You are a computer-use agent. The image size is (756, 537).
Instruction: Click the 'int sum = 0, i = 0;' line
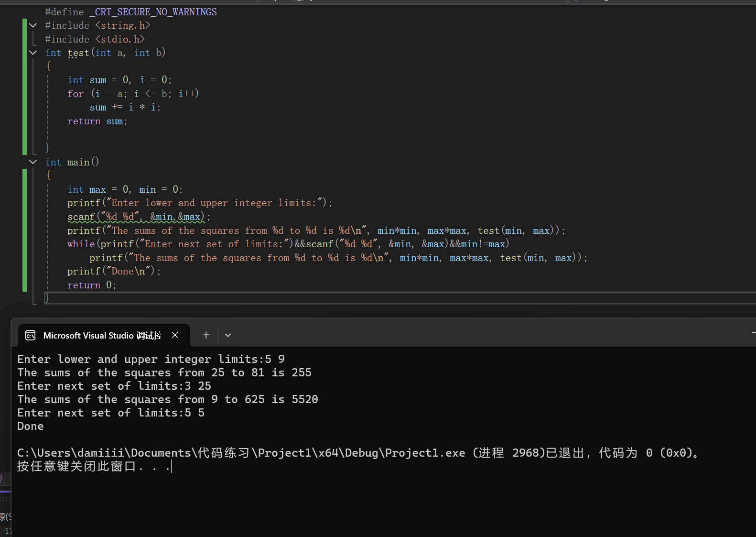pos(119,80)
